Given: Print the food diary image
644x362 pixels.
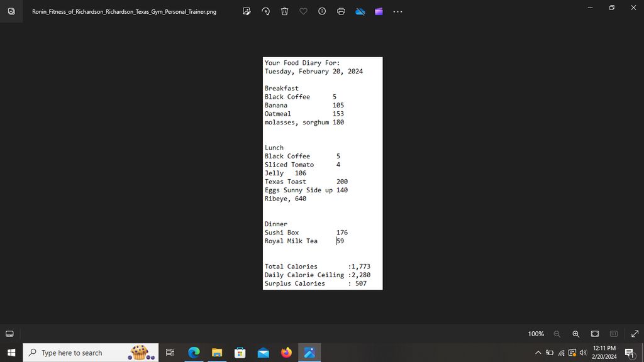Looking at the screenshot, I should click(x=341, y=11).
